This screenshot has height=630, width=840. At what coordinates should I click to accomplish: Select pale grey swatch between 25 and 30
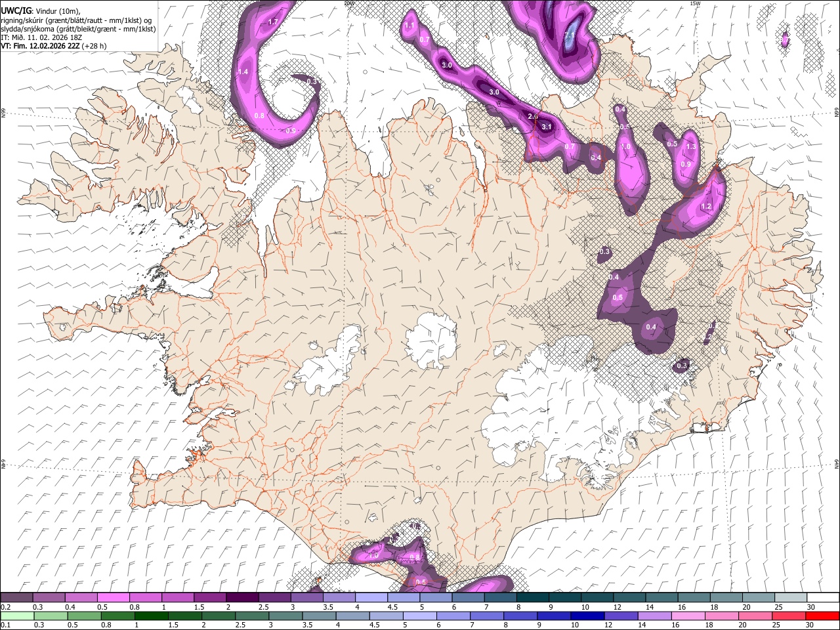tap(790, 597)
